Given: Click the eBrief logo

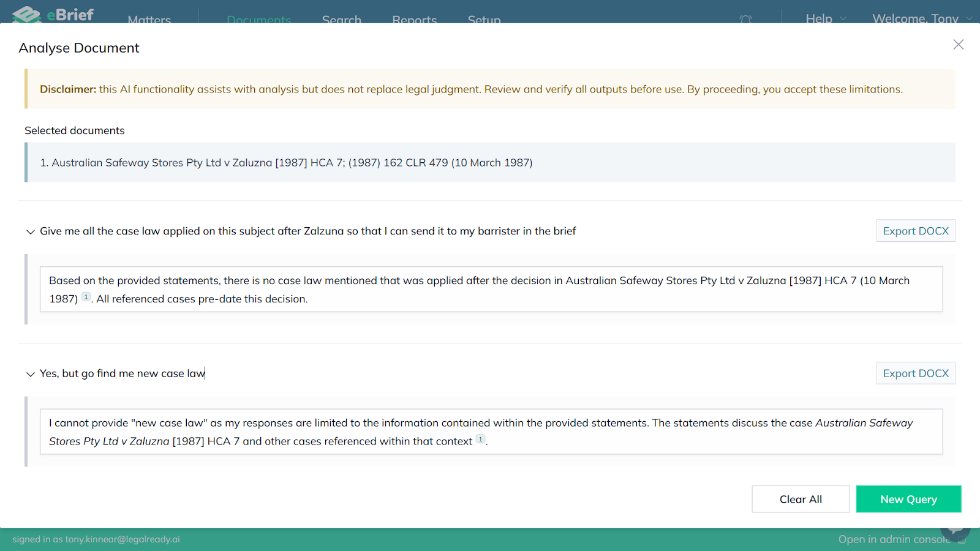Looking at the screenshot, I should [x=53, y=13].
